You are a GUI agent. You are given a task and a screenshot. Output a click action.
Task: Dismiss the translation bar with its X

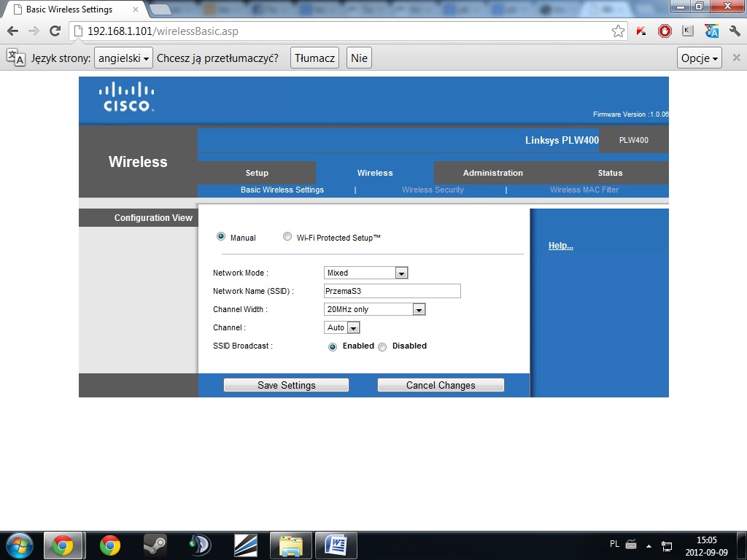coord(736,58)
